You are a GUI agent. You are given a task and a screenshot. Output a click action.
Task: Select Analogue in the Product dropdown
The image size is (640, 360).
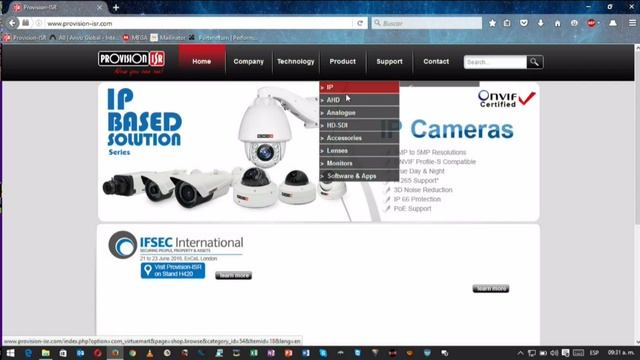point(359,113)
